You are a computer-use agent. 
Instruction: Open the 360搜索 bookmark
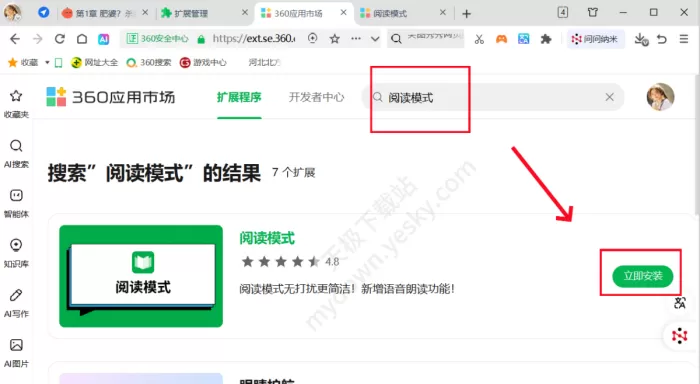pyautogui.click(x=149, y=63)
